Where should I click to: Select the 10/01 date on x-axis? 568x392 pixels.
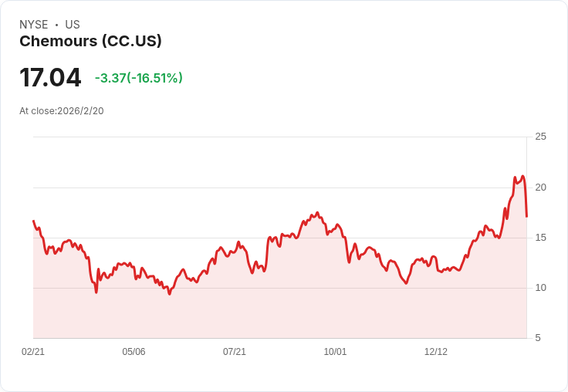point(335,352)
